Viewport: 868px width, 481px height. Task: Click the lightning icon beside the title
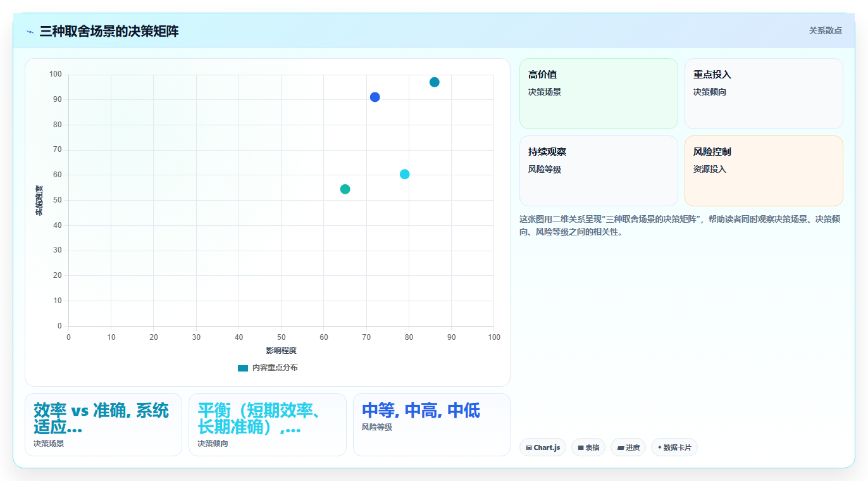30,32
